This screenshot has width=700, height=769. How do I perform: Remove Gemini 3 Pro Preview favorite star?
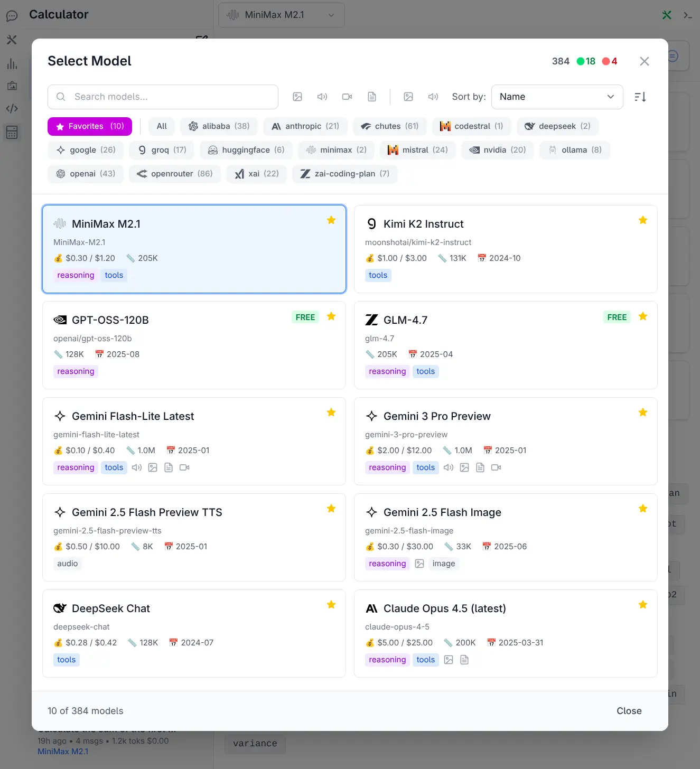tap(642, 412)
